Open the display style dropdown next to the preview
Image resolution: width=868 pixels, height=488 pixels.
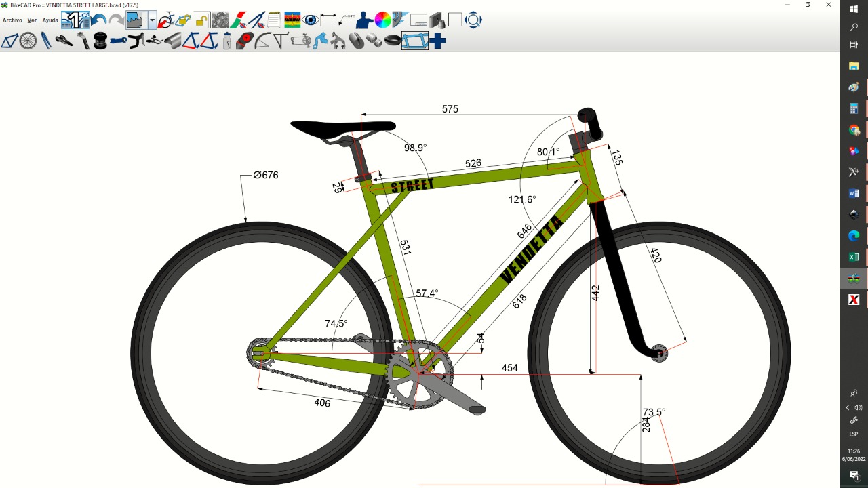point(152,19)
